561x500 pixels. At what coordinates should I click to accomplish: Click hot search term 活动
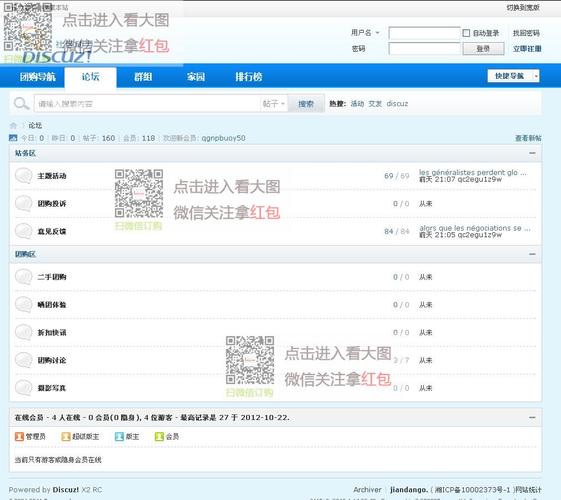[357, 104]
